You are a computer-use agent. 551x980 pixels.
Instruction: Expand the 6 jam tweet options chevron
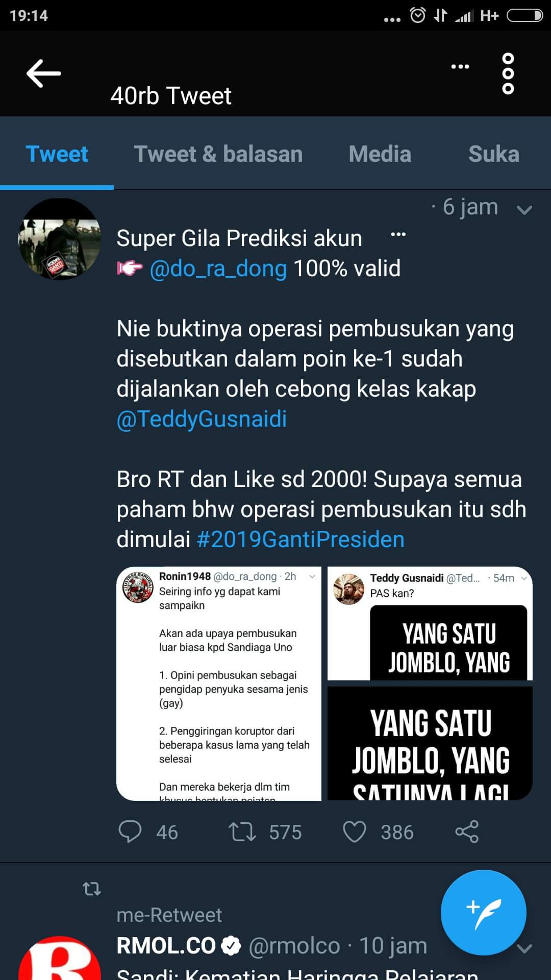click(524, 209)
